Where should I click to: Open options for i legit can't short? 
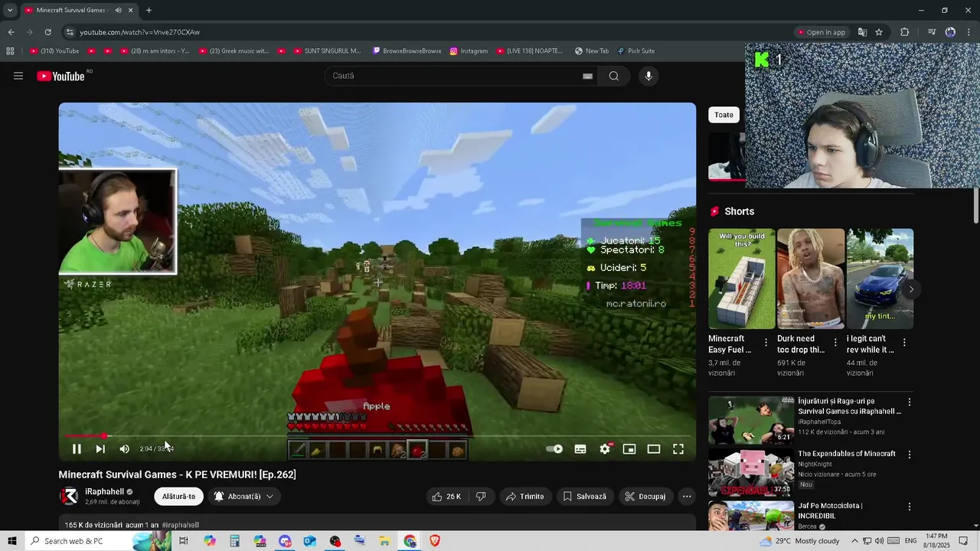tap(904, 342)
